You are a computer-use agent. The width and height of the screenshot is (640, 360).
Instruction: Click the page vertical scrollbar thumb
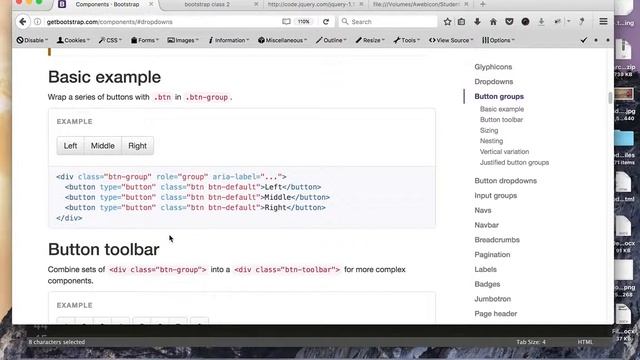click(x=611, y=98)
